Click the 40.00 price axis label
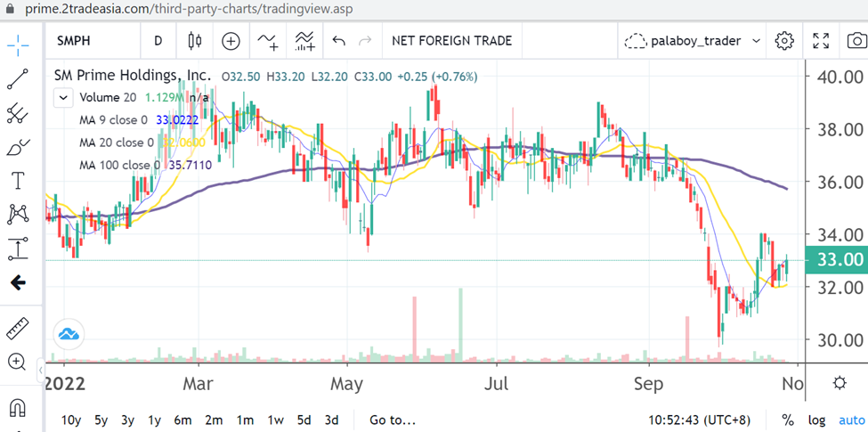 (x=840, y=77)
